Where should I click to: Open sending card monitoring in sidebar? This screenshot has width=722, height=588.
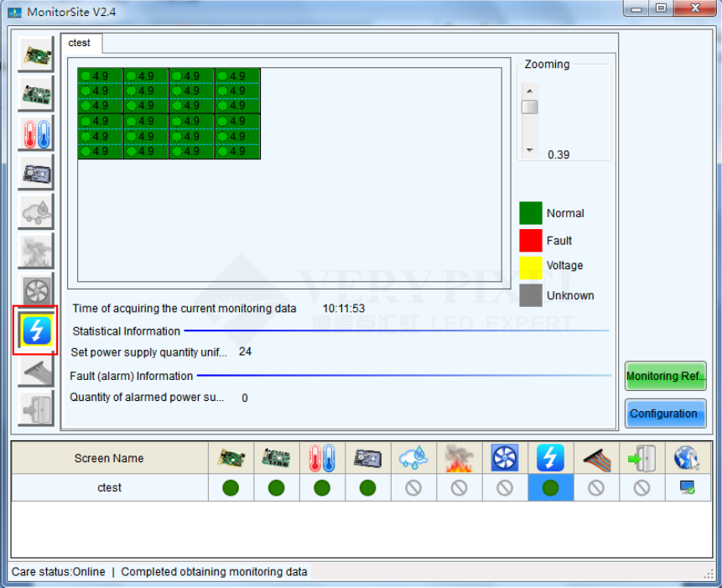pyautogui.click(x=36, y=55)
